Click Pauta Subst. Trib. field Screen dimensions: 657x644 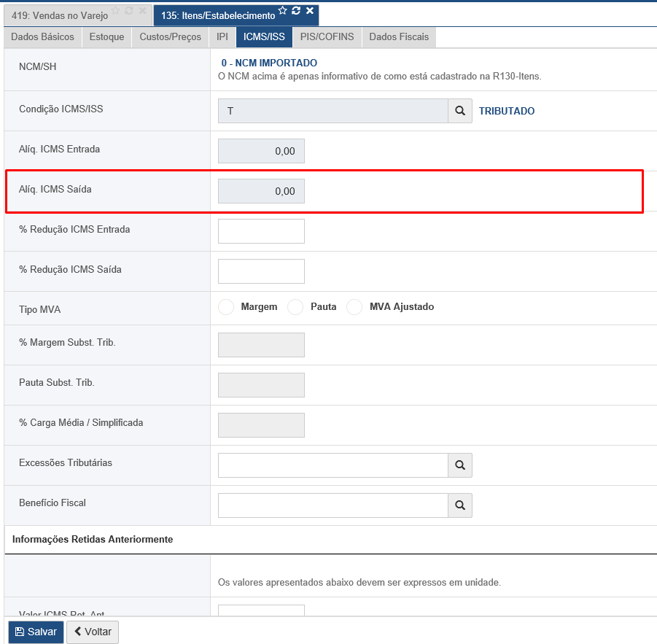(x=262, y=385)
